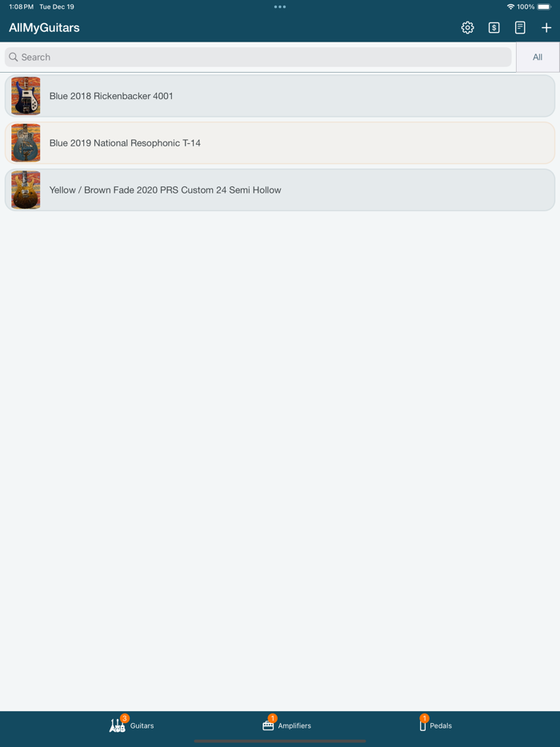
Task: Tap the Rickenbacker 4001 guitar thumbnail
Action: coord(26,96)
